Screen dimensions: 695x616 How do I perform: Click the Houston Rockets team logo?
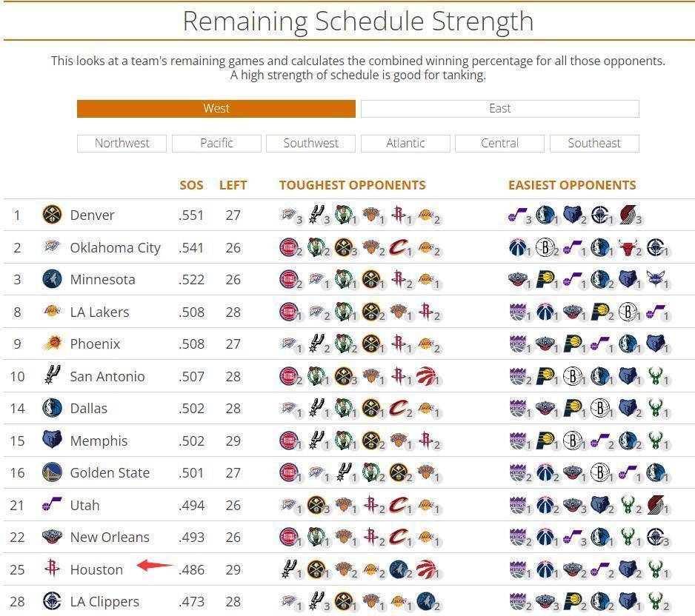tap(52, 569)
